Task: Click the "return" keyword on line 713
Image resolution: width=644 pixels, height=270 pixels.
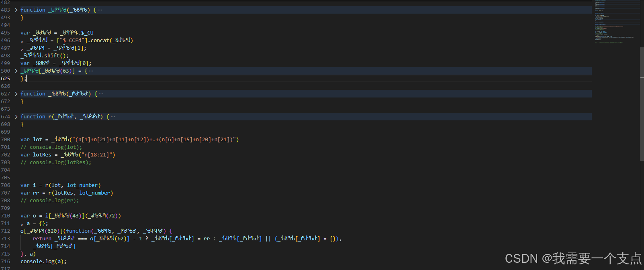Action: coord(42,239)
